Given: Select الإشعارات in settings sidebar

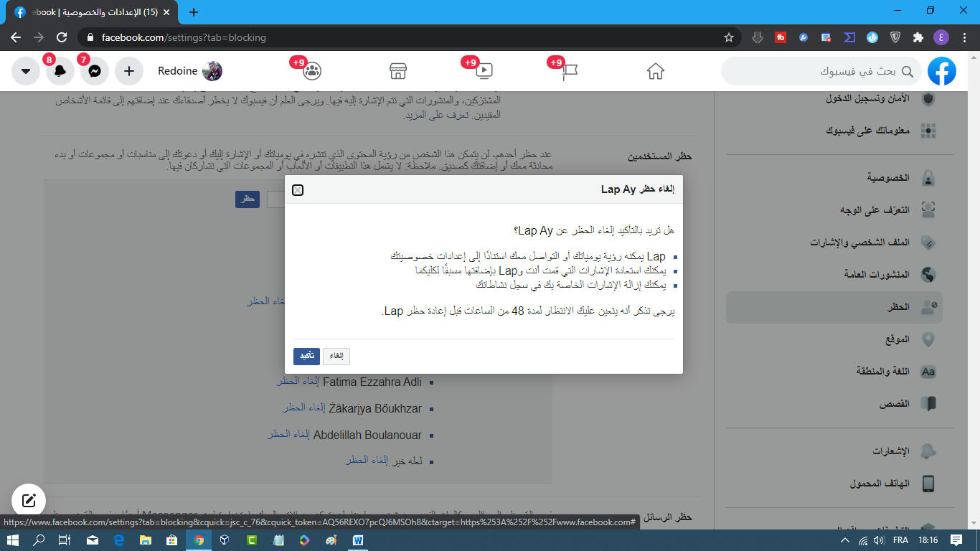Looking at the screenshot, I should click(834, 451).
